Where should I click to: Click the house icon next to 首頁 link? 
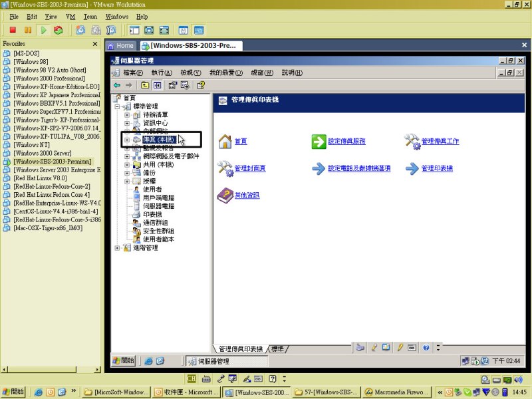point(225,142)
